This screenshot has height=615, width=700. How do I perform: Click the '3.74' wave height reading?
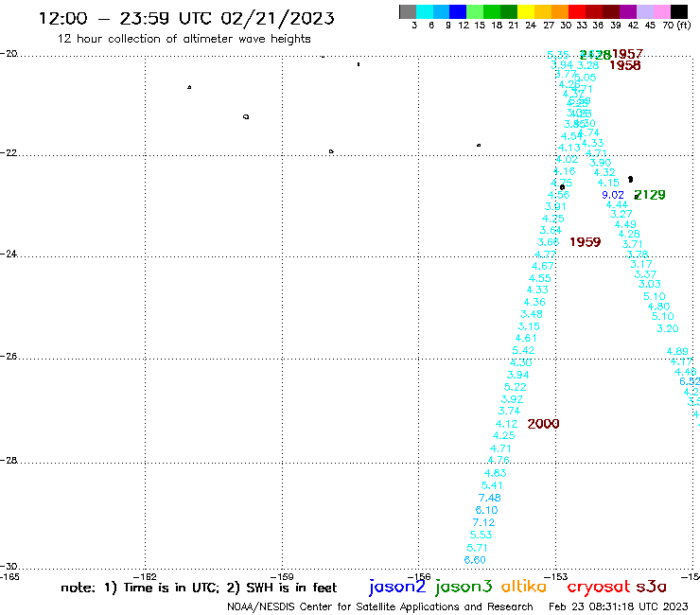pos(509,411)
